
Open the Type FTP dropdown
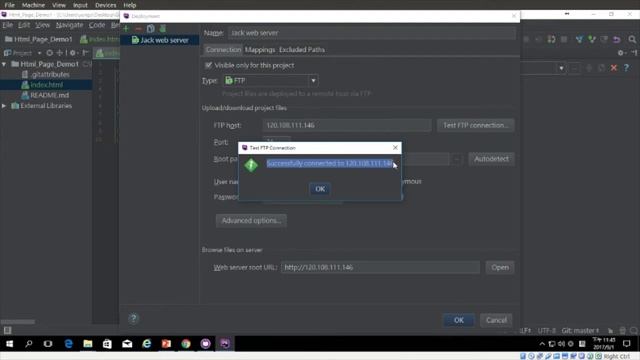271,80
